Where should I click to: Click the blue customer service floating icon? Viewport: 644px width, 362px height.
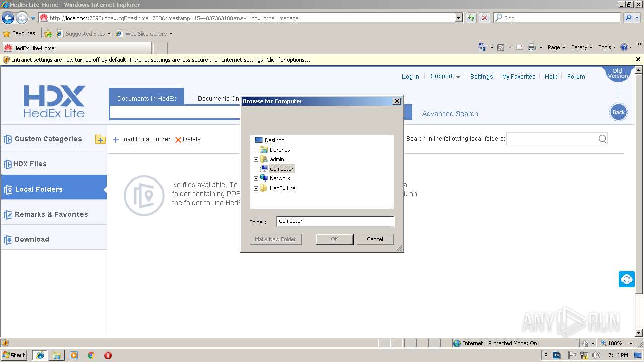click(627, 279)
